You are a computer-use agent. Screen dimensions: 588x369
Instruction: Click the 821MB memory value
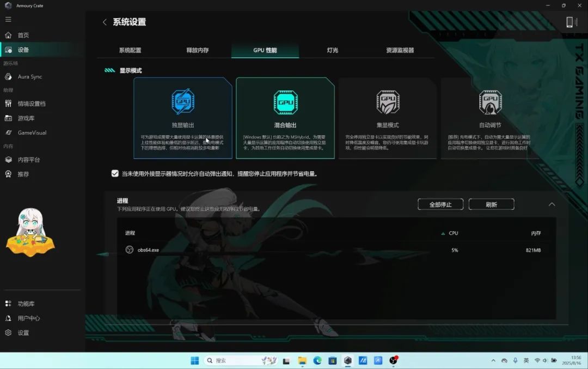tap(533, 250)
